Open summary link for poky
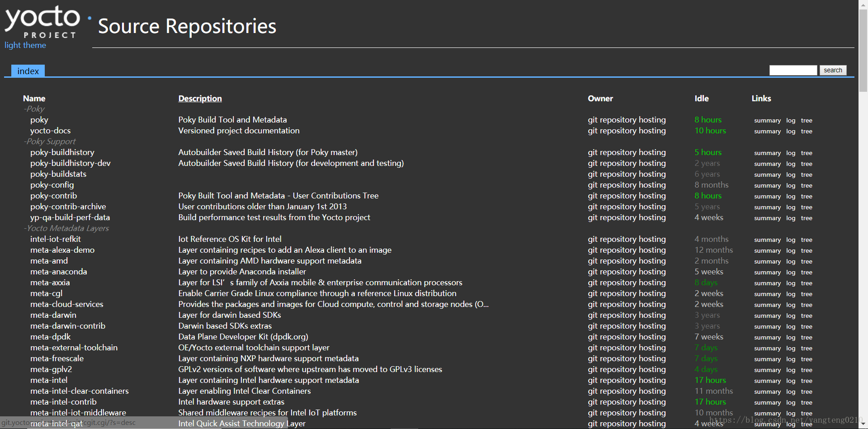 click(767, 121)
